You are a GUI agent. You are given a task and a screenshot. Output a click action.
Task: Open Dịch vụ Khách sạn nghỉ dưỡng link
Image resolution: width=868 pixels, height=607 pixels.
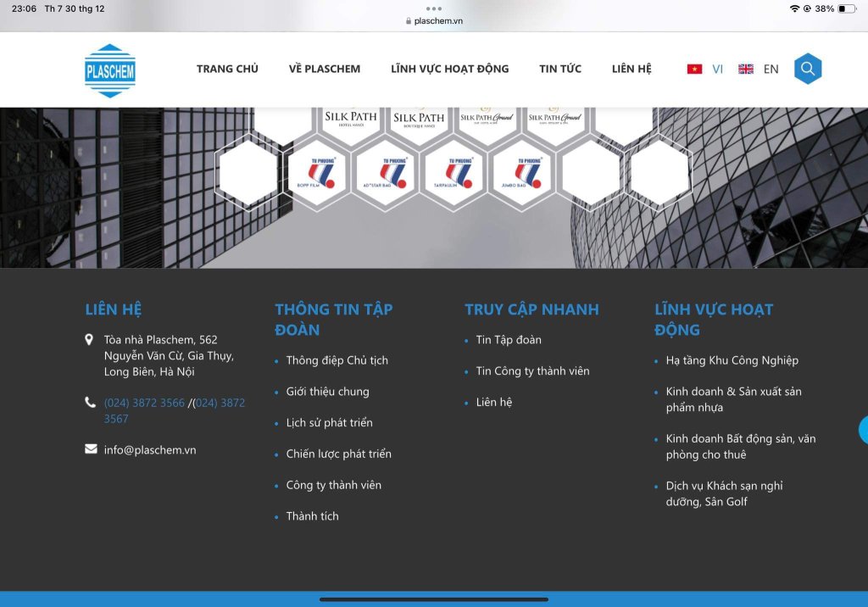tap(724, 493)
